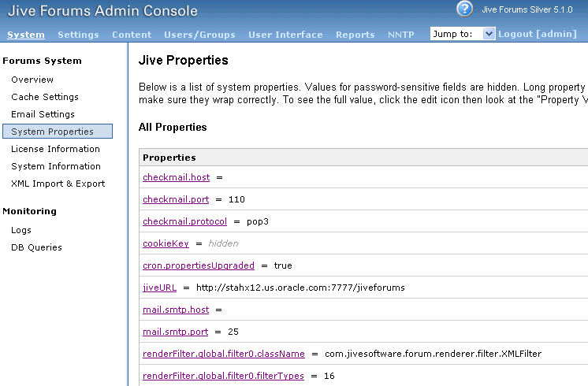Screen dimensions: 588x386
Task: Click the Jive Properties heading
Action: [x=184, y=60]
